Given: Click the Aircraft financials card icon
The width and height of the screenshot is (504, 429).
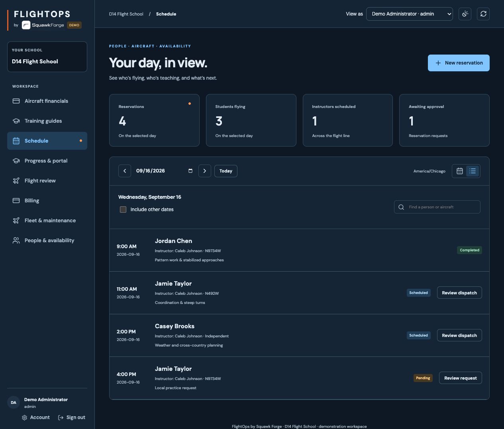Looking at the screenshot, I should 16,101.
